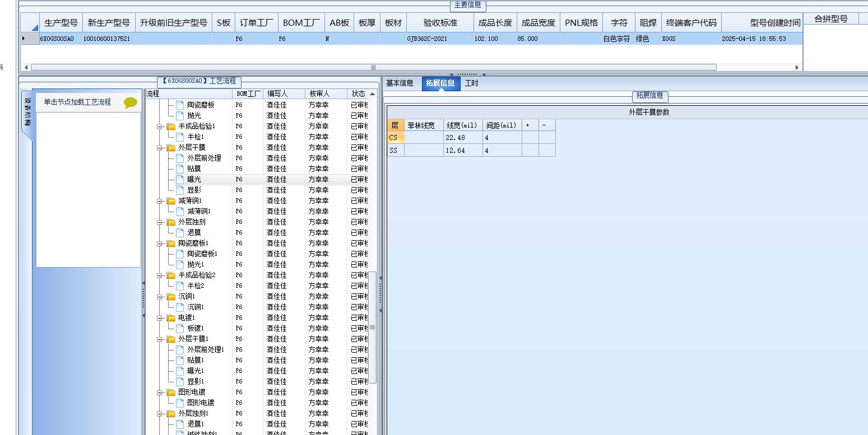Collapse the 半成品检验2 node
The image size is (868, 435).
(x=160, y=275)
